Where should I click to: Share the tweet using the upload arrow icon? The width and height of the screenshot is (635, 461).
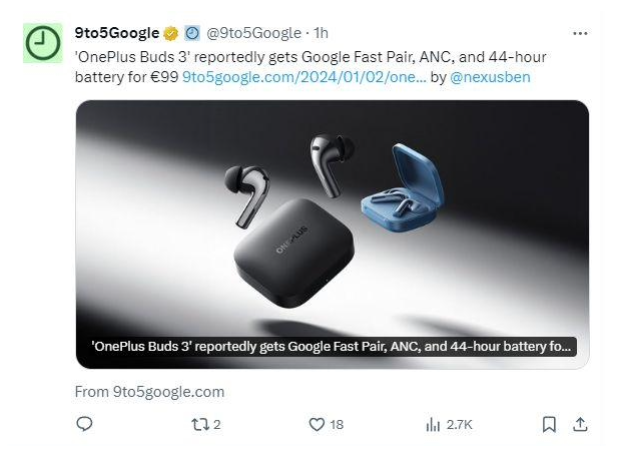pos(580,425)
